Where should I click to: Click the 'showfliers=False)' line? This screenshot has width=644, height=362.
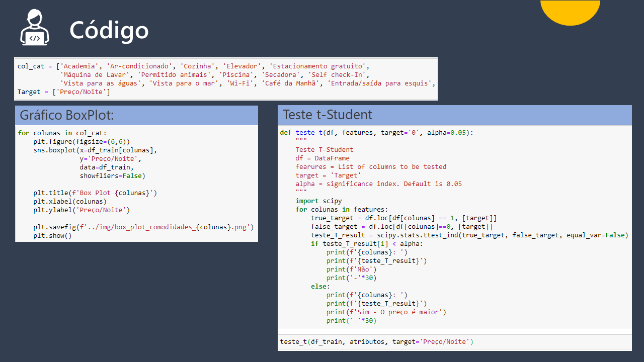point(112,175)
